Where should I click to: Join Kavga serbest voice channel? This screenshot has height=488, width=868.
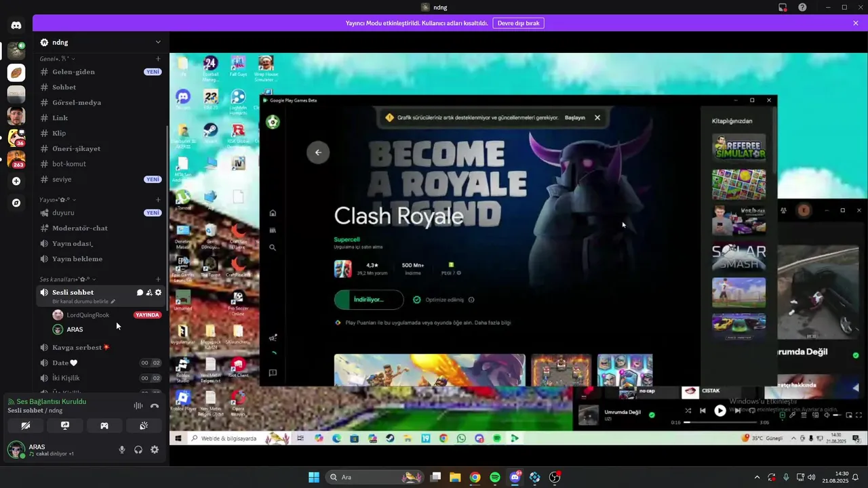click(100, 348)
